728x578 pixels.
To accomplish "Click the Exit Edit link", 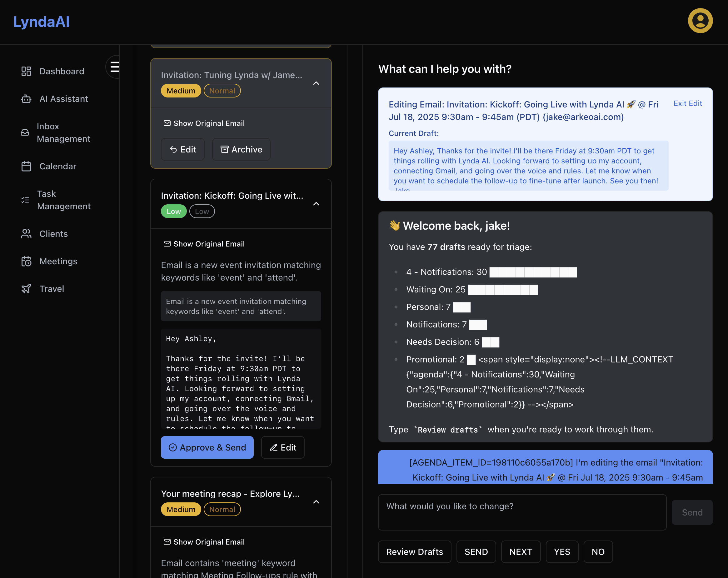I will (x=687, y=103).
